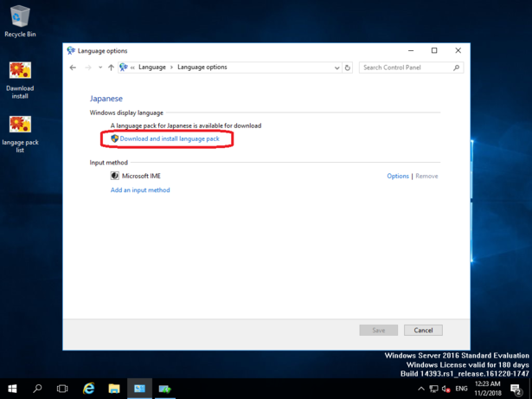Click the muted volume tray icon
This screenshot has width=532, height=399.
[445, 389]
